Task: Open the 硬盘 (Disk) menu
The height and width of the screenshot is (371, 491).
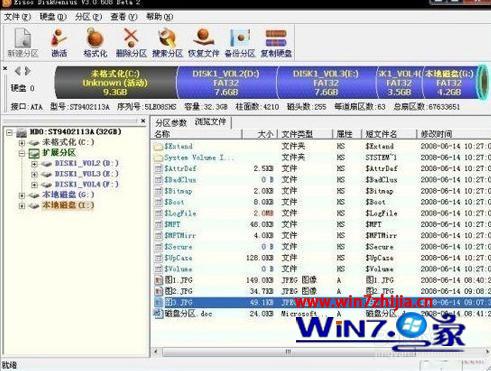Action: click(53, 17)
